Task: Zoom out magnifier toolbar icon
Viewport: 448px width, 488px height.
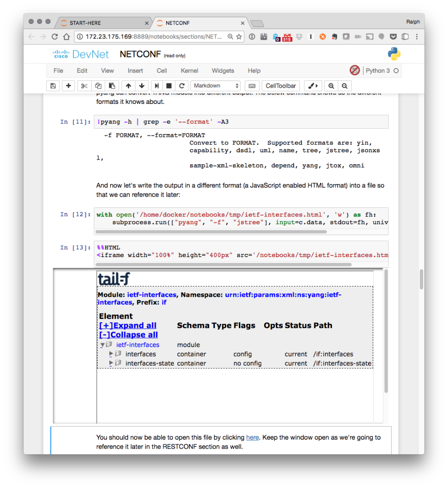Action: pyautogui.click(x=345, y=86)
